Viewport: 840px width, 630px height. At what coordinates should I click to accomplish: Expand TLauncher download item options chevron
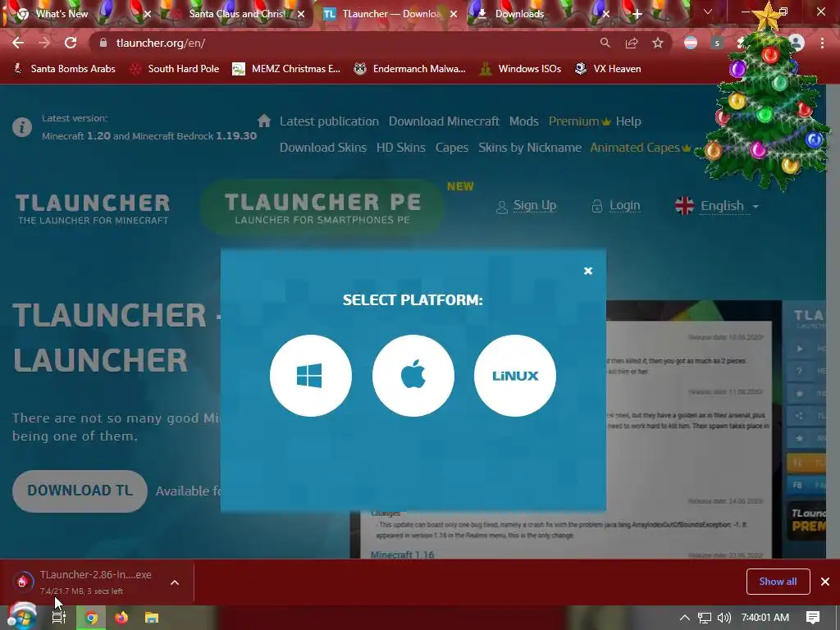point(175,582)
